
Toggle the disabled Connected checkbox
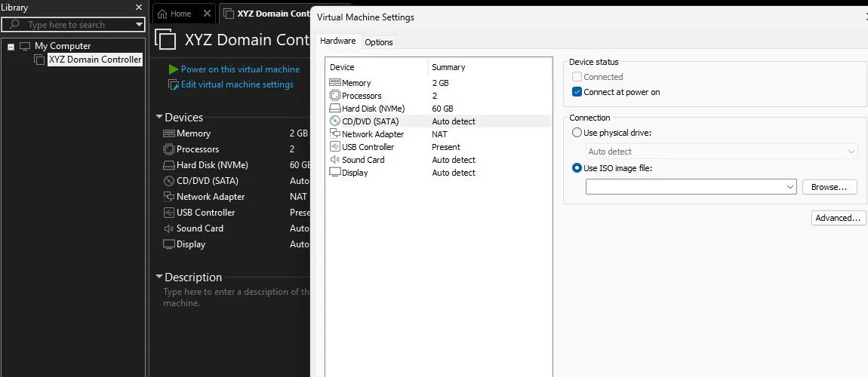click(577, 77)
